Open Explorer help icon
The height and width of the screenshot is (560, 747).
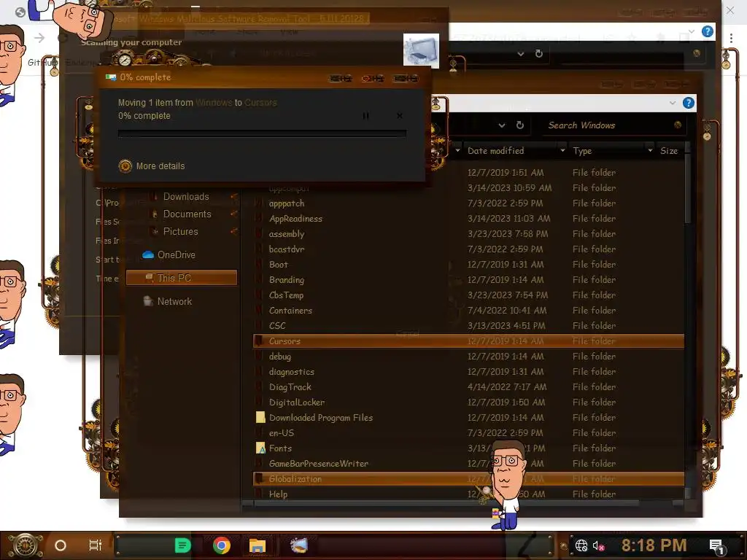pyautogui.click(x=688, y=103)
